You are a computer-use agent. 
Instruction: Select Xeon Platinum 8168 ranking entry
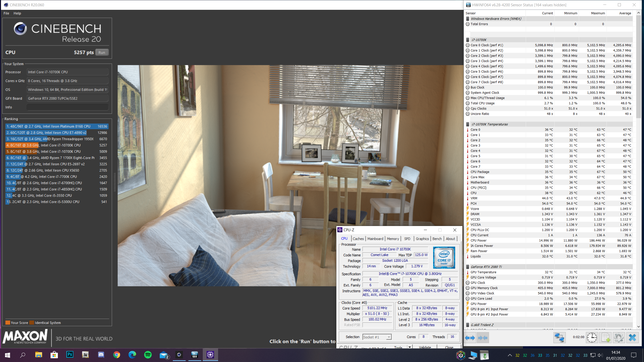tap(57, 126)
